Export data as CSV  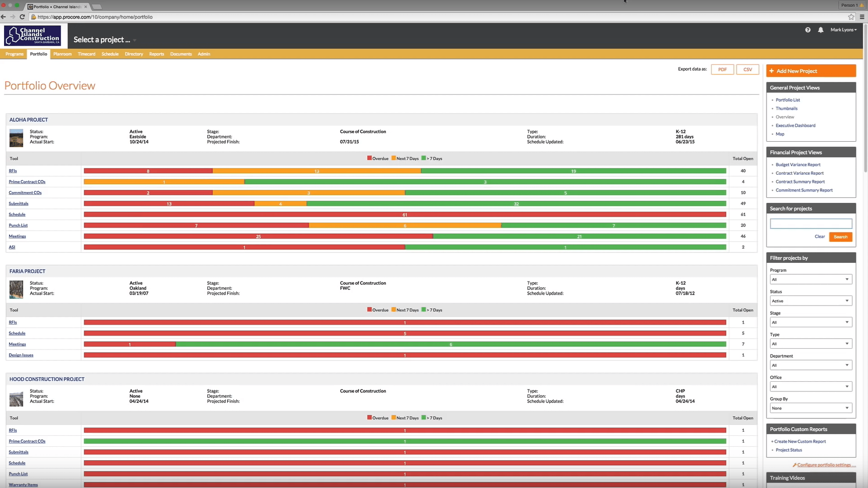(x=747, y=69)
